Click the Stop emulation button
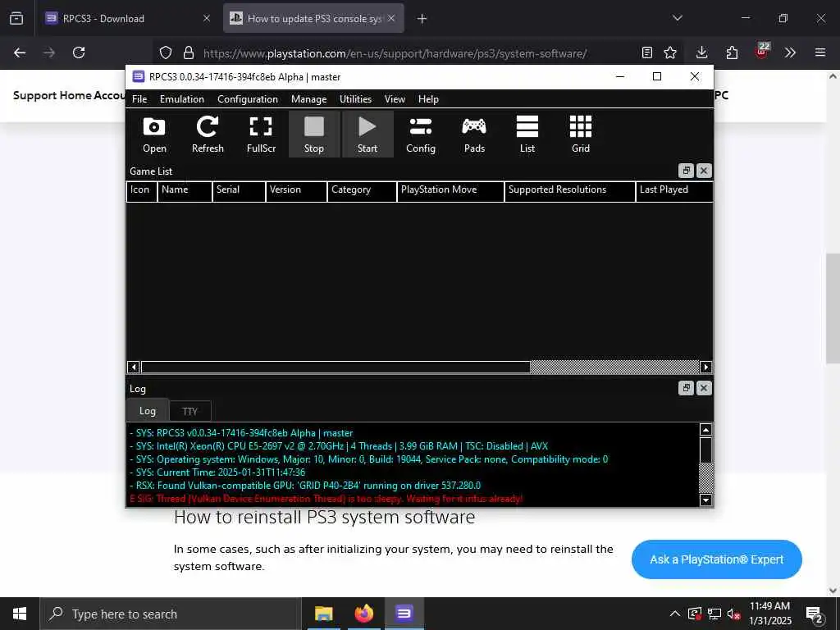840x630 pixels. click(314, 135)
